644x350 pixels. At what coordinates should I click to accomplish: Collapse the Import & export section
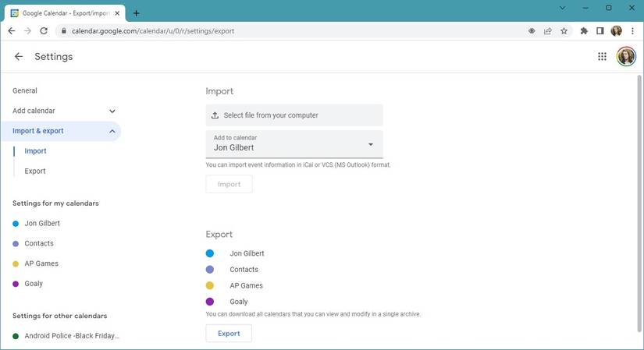point(112,131)
